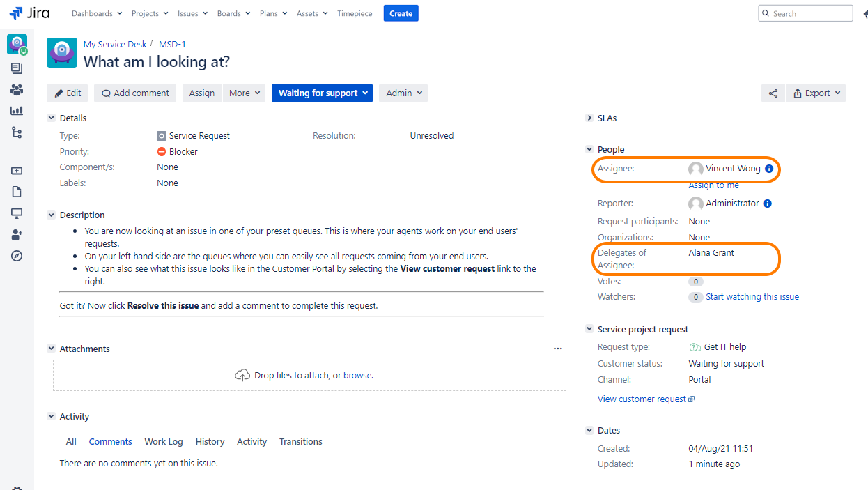Open the reports chart icon in sidebar
The width and height of the screenshot is (868, 490).
click(17, 111)
